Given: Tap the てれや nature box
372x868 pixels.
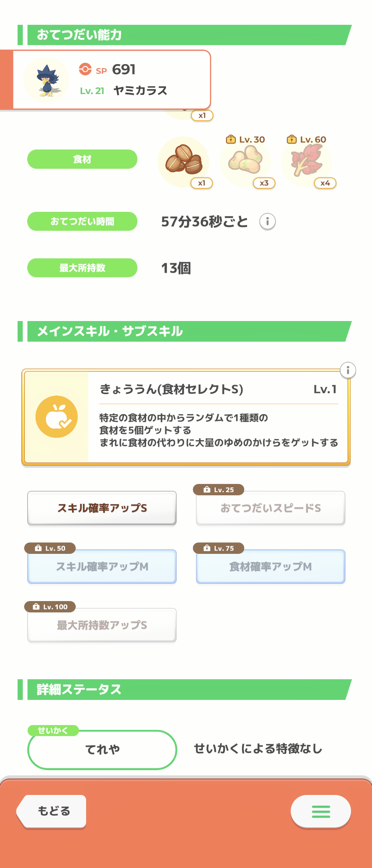Looking at the screenshot, I should 102,750.
